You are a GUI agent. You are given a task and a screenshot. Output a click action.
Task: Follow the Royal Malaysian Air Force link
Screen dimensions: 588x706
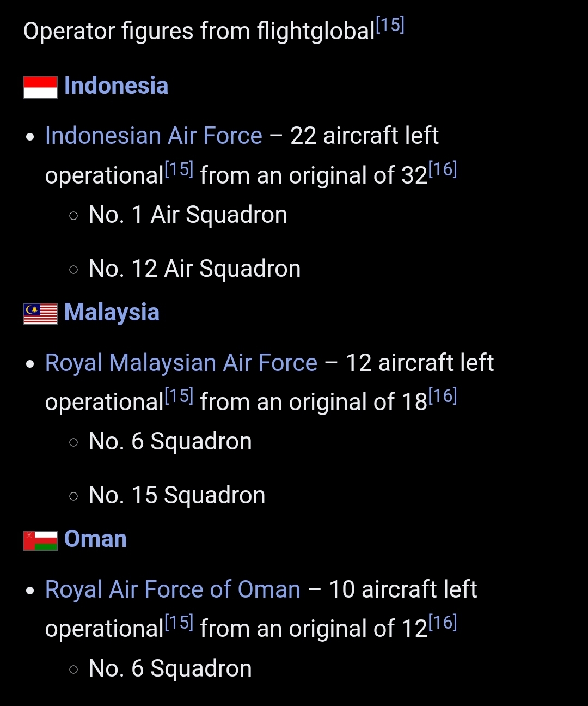click(181, 363)
